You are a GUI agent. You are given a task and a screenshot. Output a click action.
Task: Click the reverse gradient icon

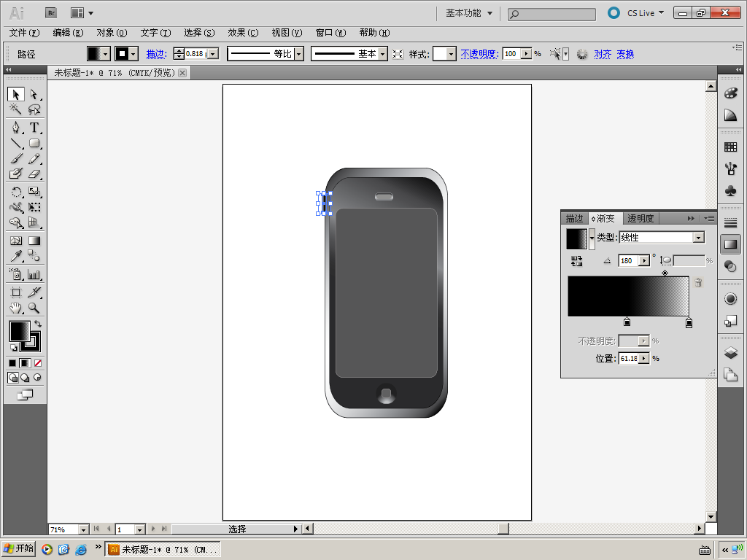(576, 260)
